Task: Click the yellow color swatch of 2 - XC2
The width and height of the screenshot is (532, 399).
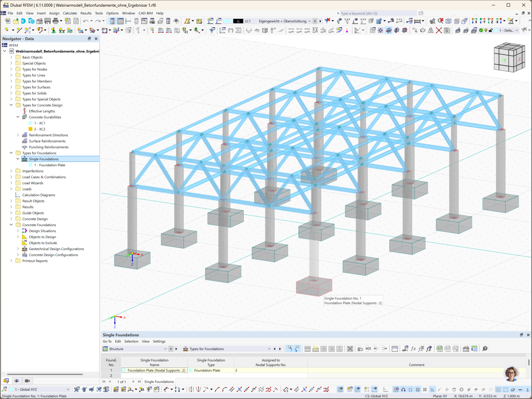Action: coord(31,129)
